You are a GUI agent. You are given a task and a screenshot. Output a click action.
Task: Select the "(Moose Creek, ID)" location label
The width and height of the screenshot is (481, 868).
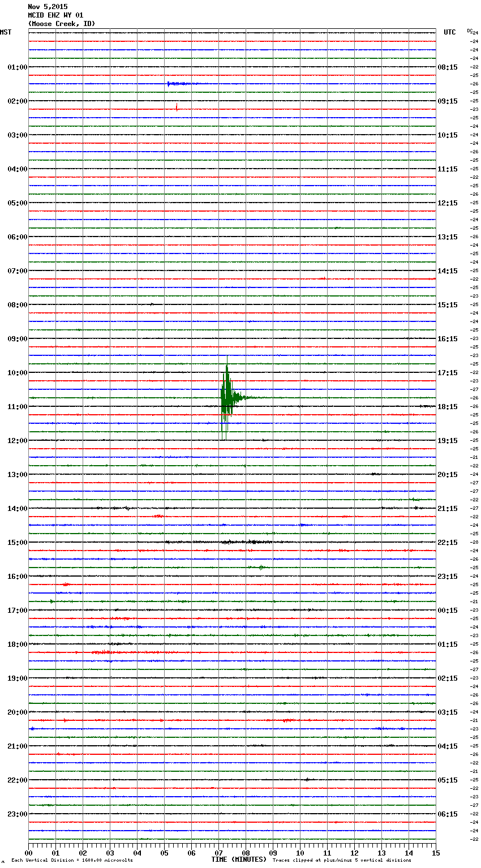click(x=62, y=24)
